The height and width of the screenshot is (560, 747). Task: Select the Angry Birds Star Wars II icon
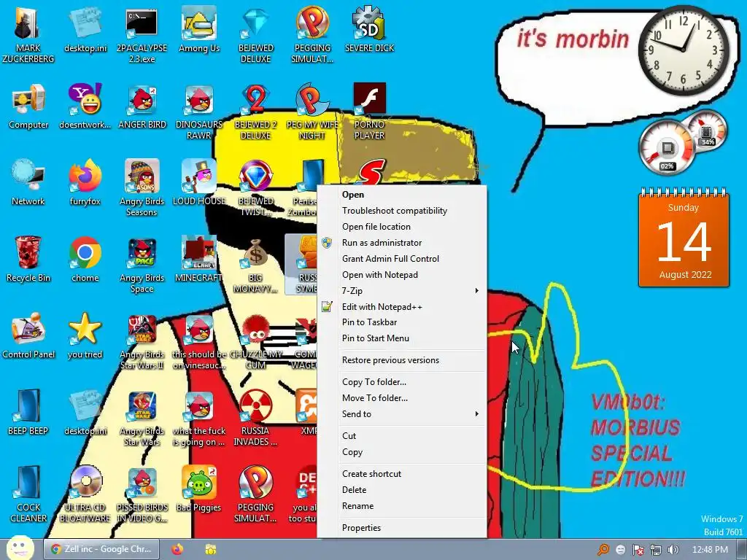pyautogui.click(x=142, y=341)
